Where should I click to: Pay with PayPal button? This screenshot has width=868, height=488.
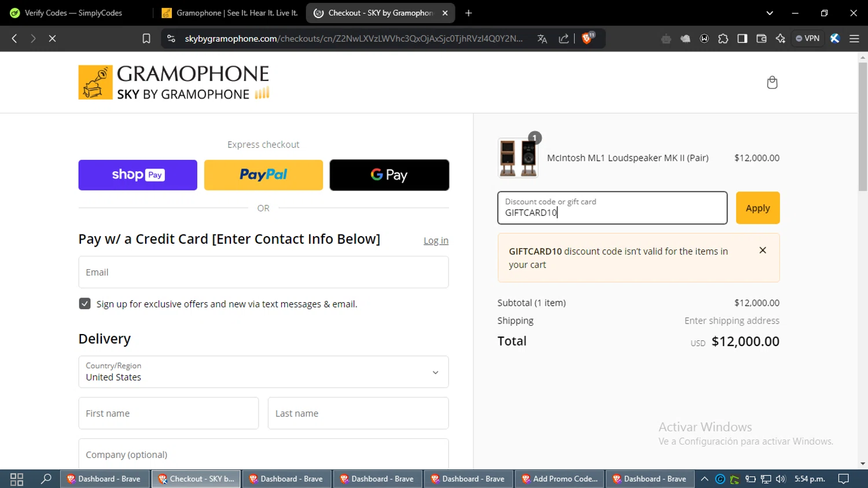point(263,175)
